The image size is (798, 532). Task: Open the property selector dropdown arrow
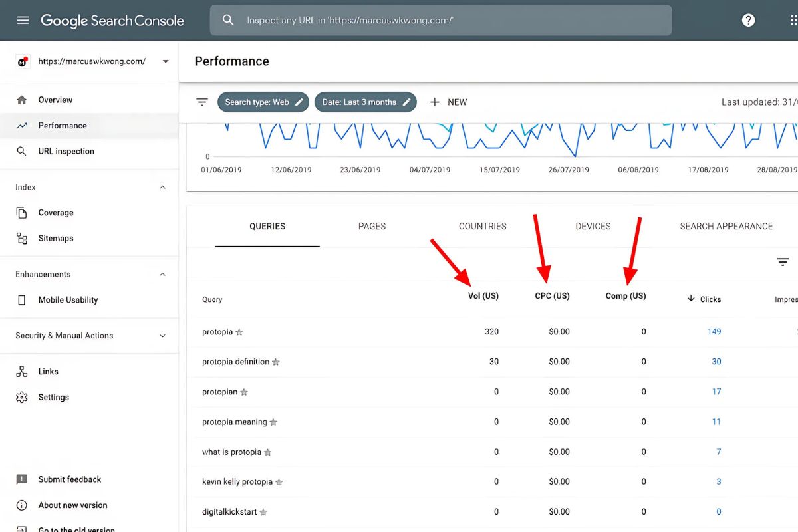point(166,61)
